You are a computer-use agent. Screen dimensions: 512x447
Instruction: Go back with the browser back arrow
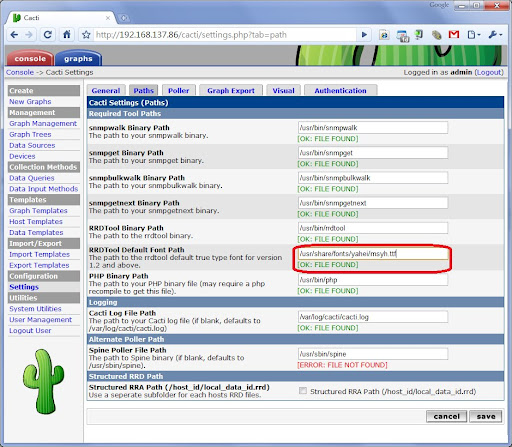(14, 35)
